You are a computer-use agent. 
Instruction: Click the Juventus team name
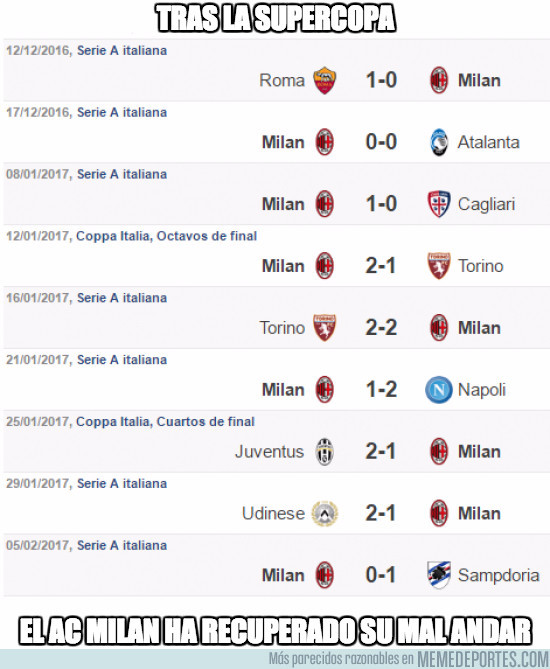click(x=269, y=451)
